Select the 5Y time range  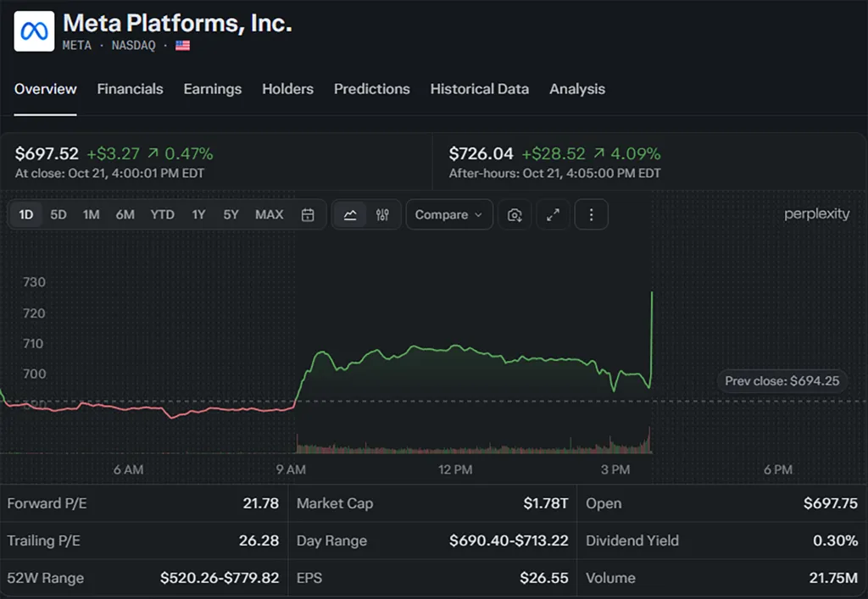point(231,214)
